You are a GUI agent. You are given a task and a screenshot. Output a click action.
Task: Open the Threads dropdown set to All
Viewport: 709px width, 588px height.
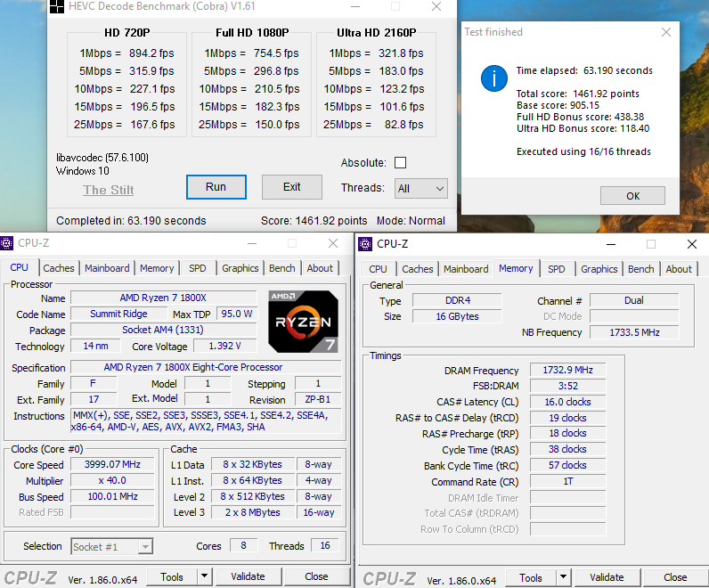[x=421, y=189]
